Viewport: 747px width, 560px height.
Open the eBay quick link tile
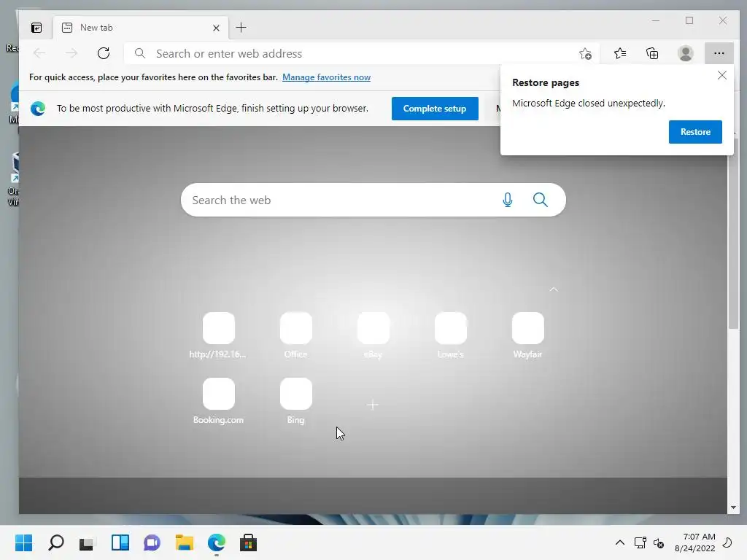tap(373, 335)
